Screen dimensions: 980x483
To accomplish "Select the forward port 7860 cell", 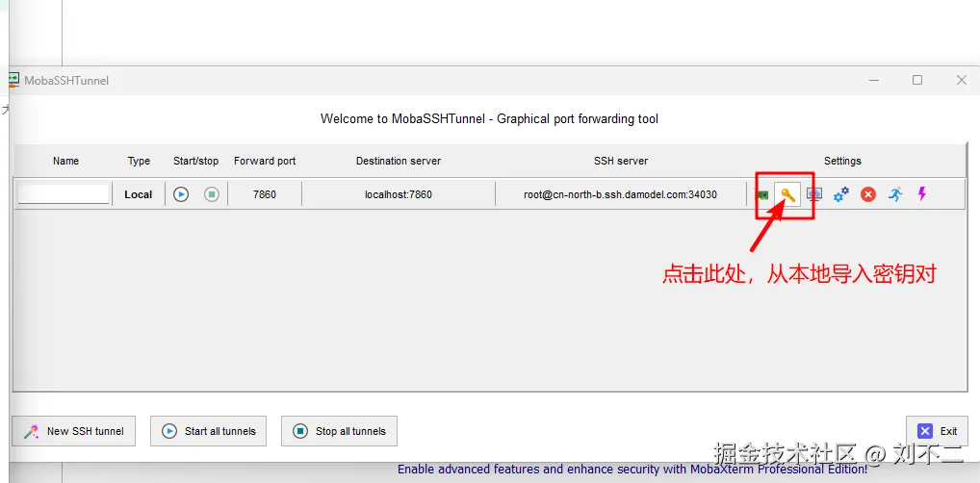I will coord(265,194).
